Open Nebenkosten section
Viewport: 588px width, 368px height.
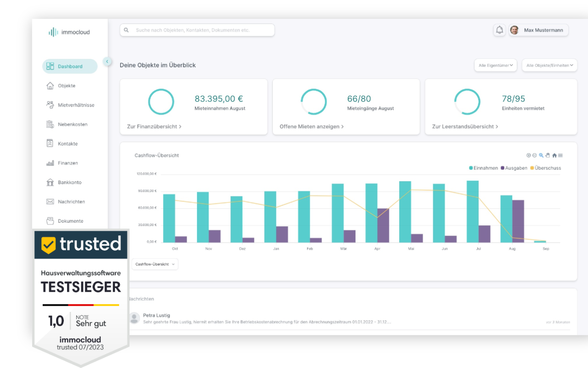pyautogui.click(x=73, y=124)
